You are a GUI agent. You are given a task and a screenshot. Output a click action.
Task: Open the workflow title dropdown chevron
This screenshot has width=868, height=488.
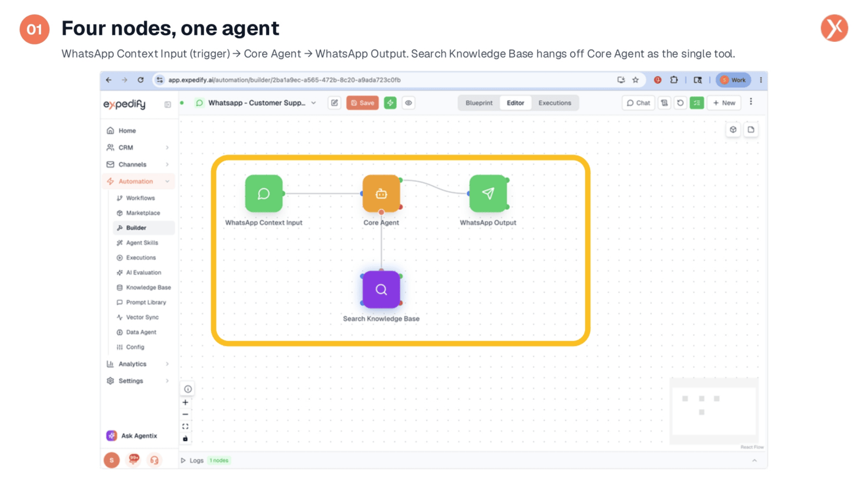pyautogui.click(x=314, y=103)
